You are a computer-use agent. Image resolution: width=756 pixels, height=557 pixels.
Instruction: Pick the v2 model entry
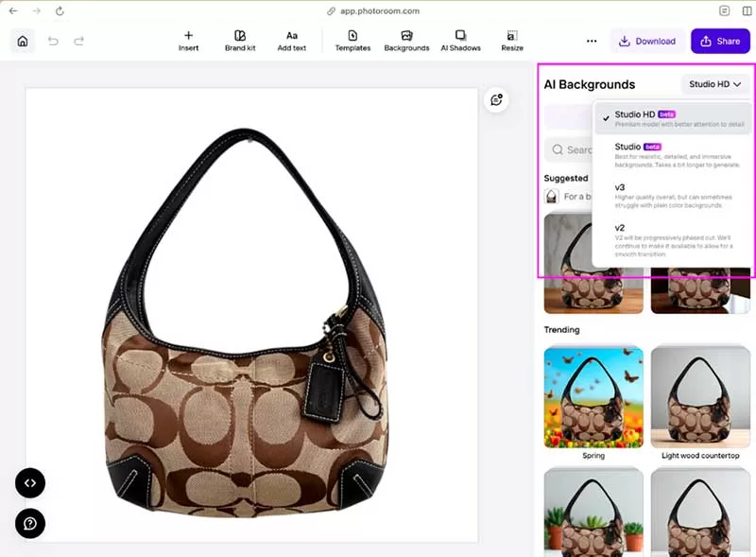click(x=672, y=239)
